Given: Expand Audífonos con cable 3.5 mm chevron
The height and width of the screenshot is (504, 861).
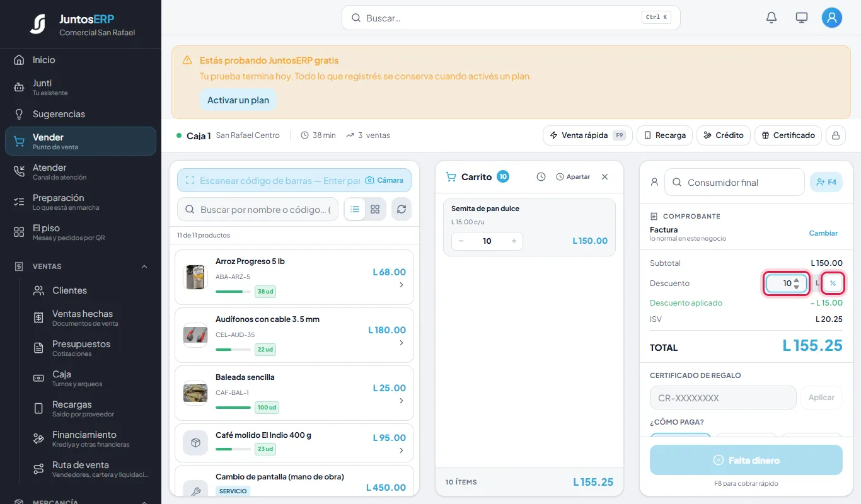Looking at the screenshot, I should coord(402,343).
